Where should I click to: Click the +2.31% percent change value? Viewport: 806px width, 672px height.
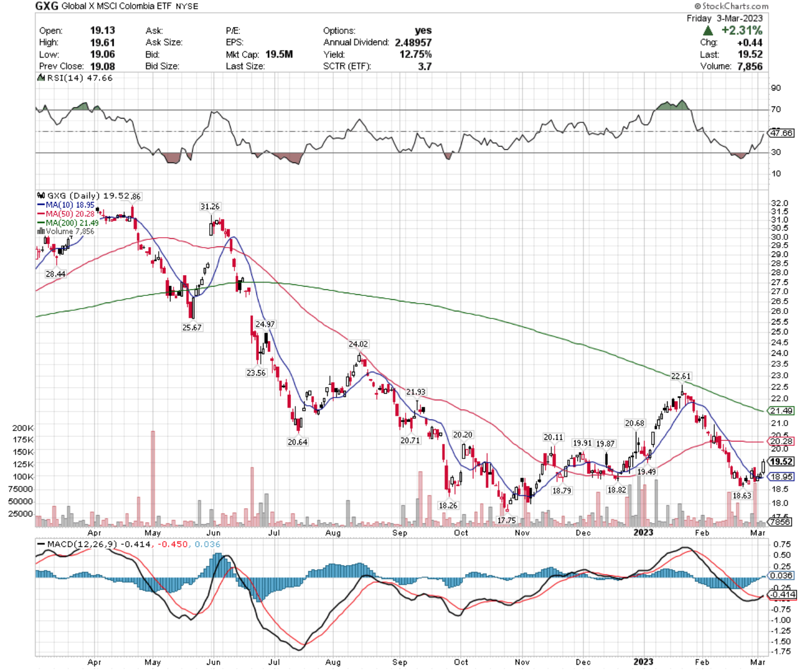coord(742,30)
